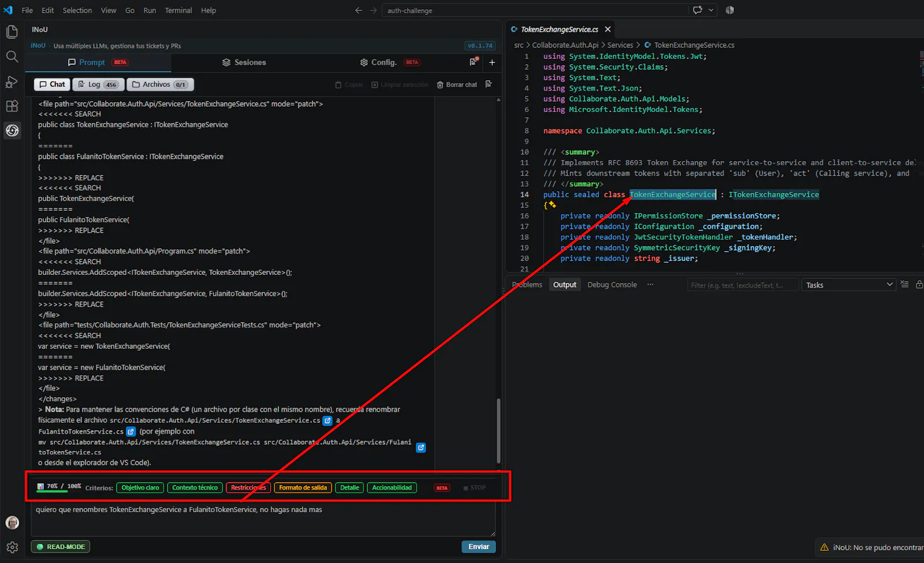Select the INoU sidebar icon
The image size is (924, 563).
(12, 131)
